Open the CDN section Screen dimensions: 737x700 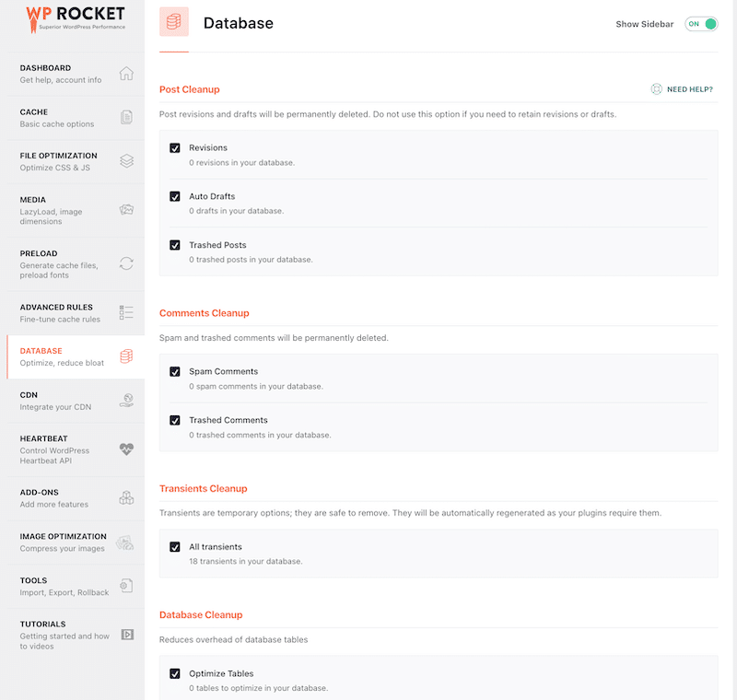pos(76,401)
